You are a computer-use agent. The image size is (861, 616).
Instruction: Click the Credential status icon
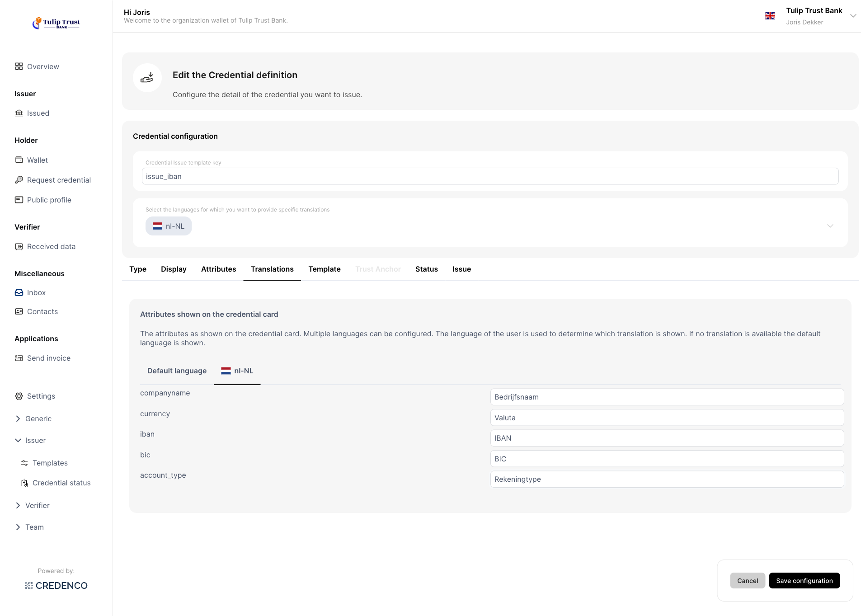click(x=24, y=483)
